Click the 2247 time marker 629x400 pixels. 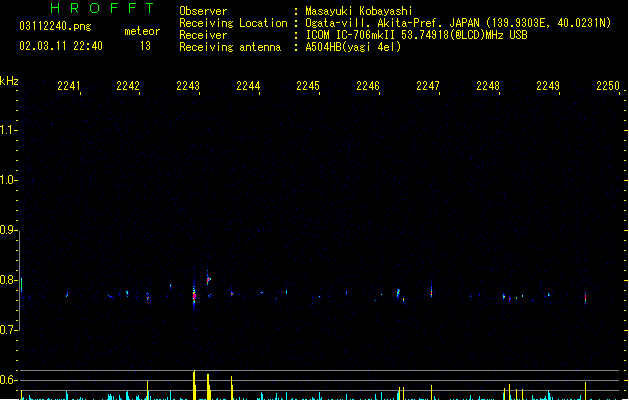428,86
